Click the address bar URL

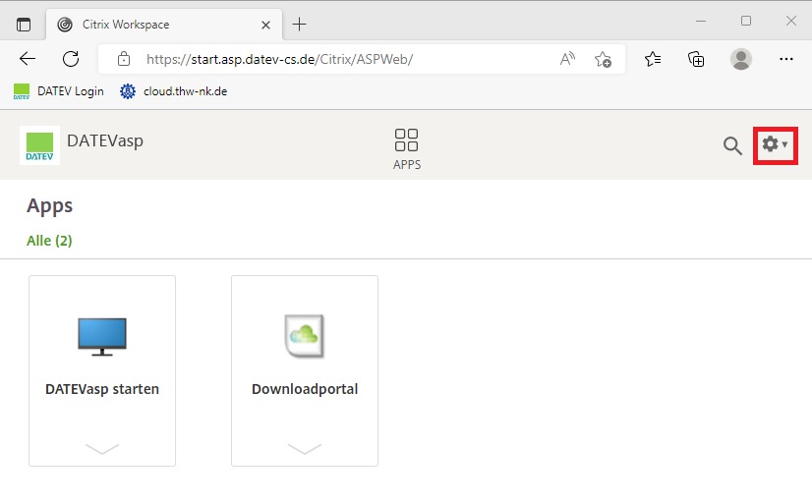point(279,60)
